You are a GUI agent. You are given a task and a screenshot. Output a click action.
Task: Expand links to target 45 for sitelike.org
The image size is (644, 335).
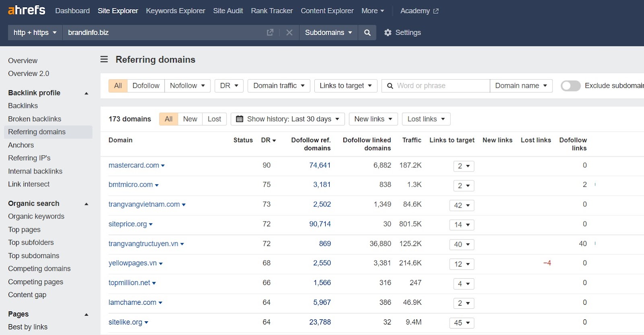coord(462,323)
